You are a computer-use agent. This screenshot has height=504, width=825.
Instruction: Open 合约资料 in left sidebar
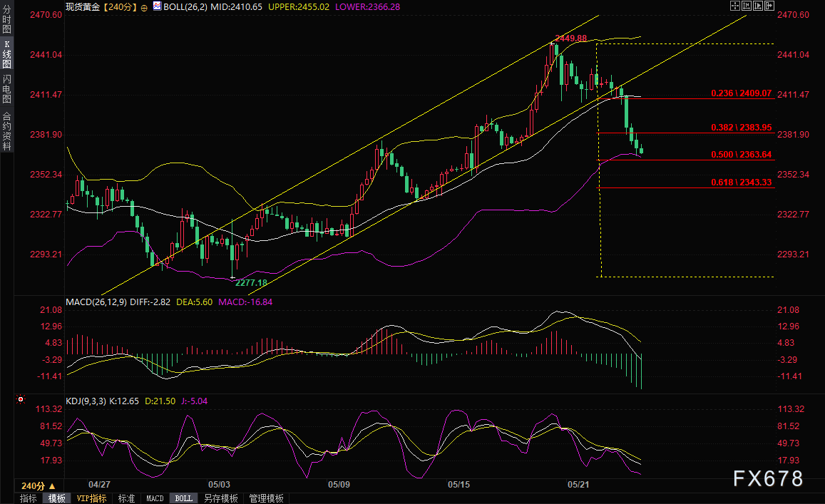point(6,131)
